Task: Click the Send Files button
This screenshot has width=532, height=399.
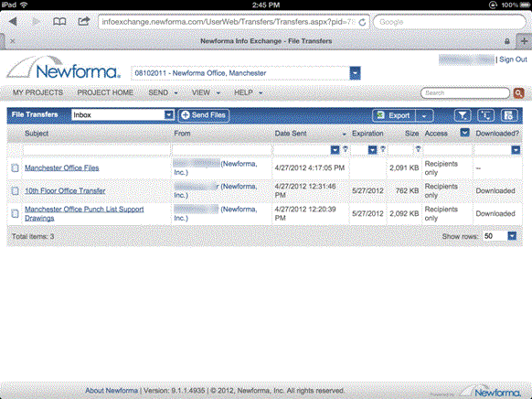Action: pos(204,115)
